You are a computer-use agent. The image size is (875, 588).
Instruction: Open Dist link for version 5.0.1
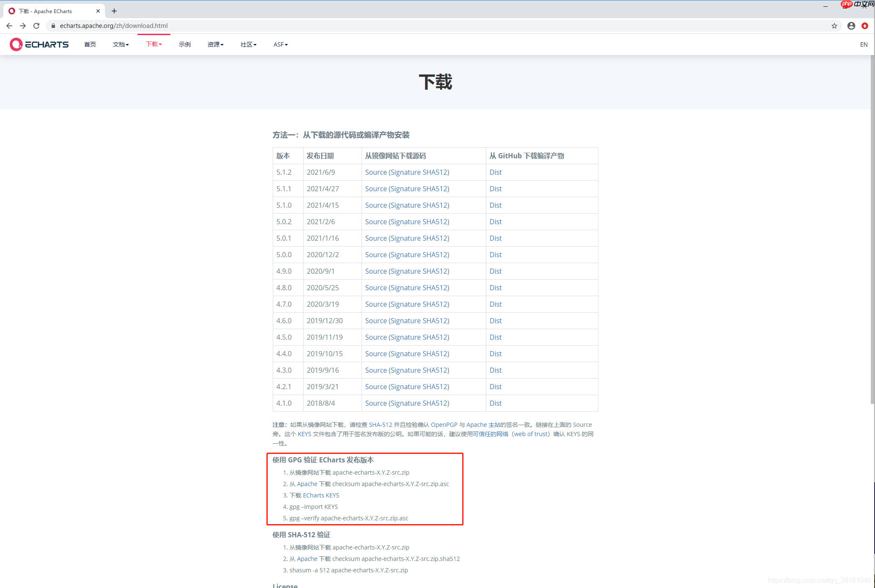point(496,238)
